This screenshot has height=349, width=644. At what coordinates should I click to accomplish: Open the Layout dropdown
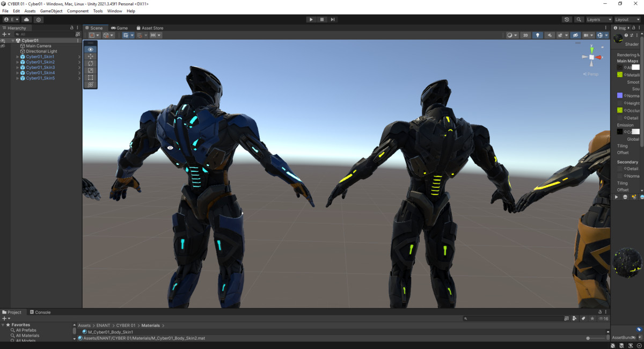pos(627,19)
